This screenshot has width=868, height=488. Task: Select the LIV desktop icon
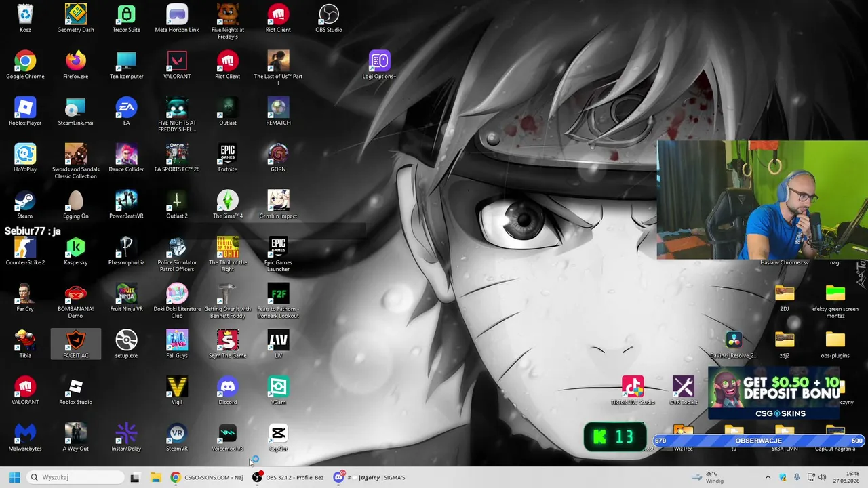(x=278, y=344)
